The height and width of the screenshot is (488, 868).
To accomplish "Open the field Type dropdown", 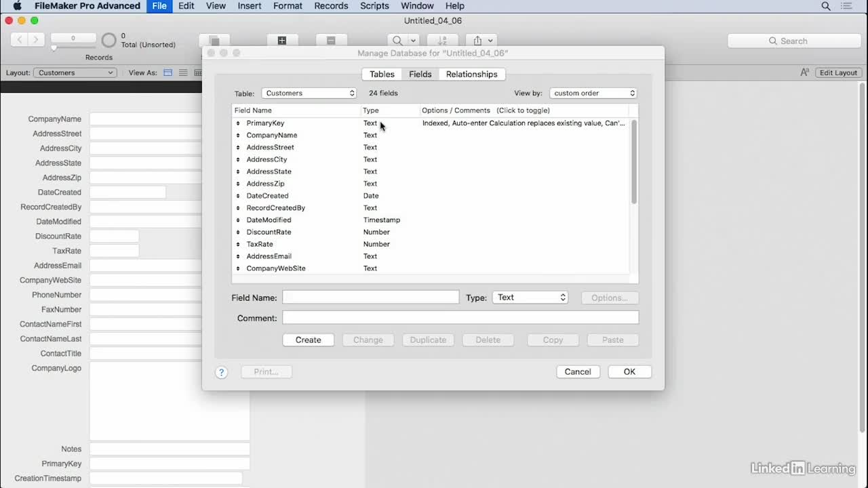I will [x=530, y=298].
